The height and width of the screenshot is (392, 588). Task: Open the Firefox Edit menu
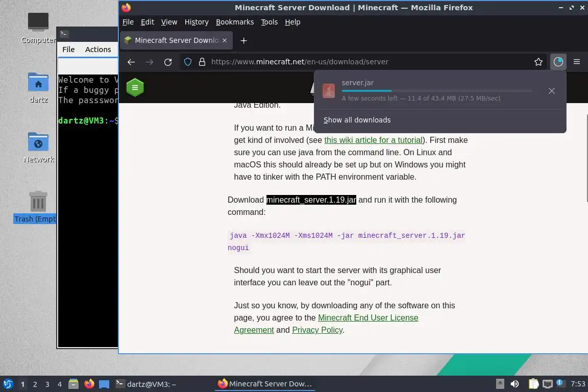(148, 22)
